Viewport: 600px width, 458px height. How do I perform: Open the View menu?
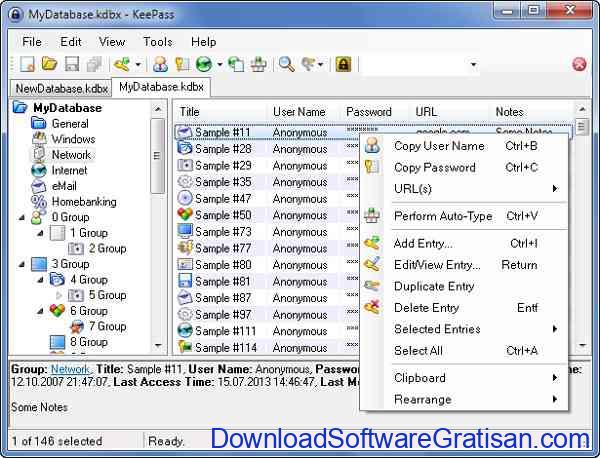(112, 41)
